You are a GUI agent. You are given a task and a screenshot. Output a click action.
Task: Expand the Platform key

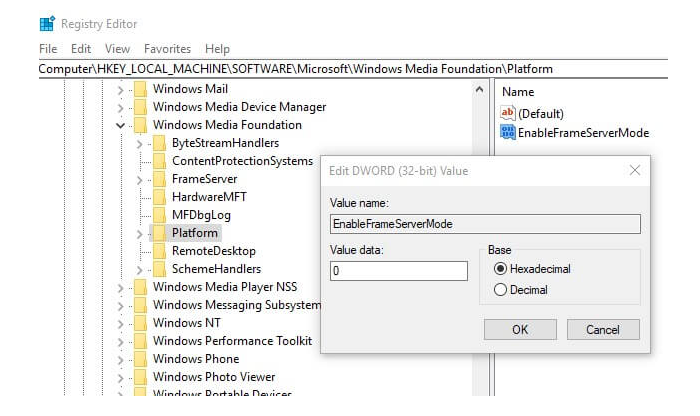pyautogui.click(x=139, y=234)
